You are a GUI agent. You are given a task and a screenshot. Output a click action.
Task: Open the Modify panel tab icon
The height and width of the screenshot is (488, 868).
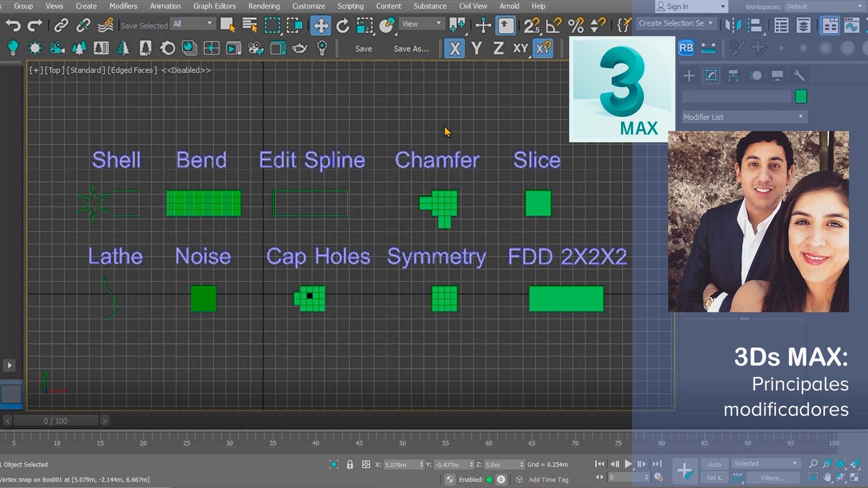click(x=711, y=75)
